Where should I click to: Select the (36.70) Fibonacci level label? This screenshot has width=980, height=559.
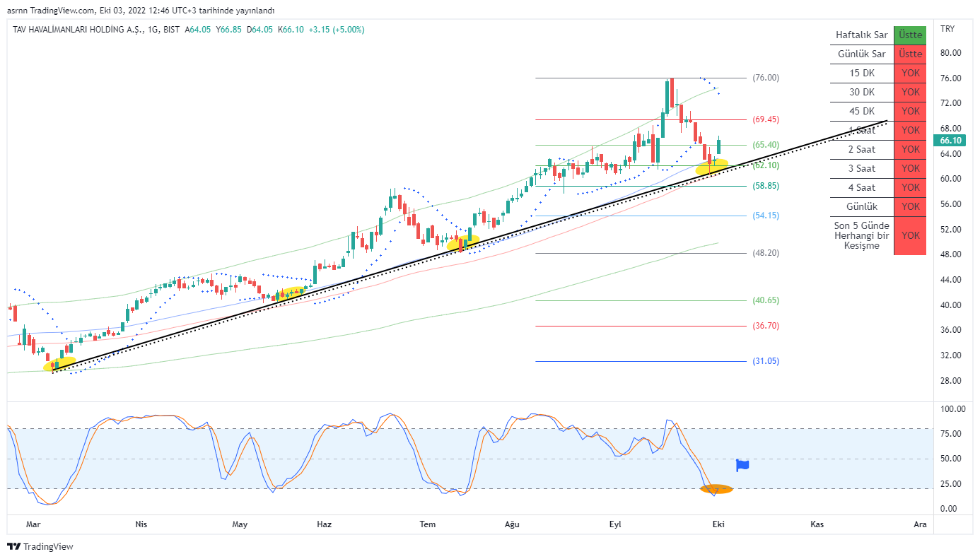pyautogui.click(x=766, y=326)
